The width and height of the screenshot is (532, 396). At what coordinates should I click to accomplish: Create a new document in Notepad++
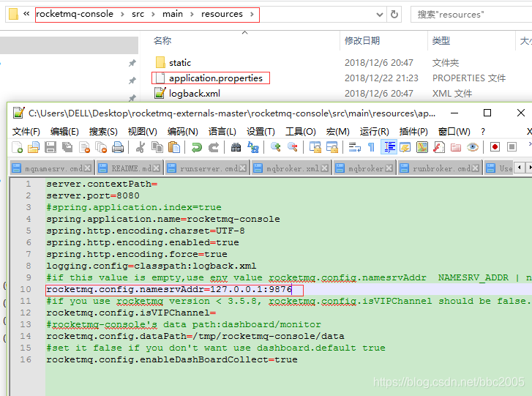[x=17, y=148]
